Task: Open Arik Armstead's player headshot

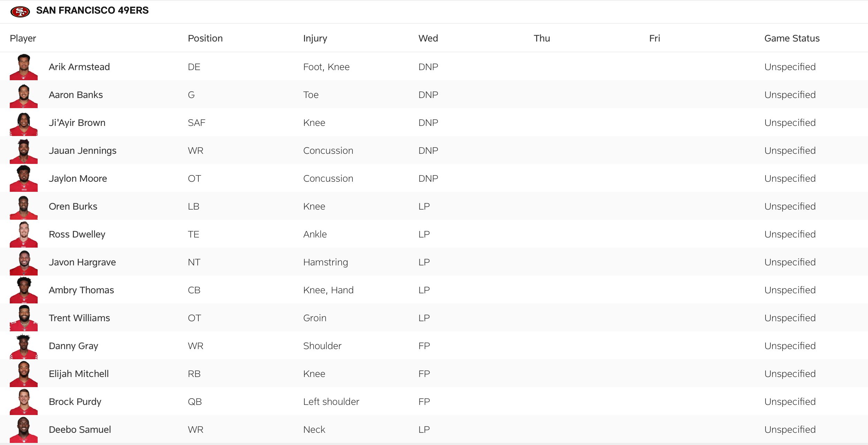Action: (23, 67)
